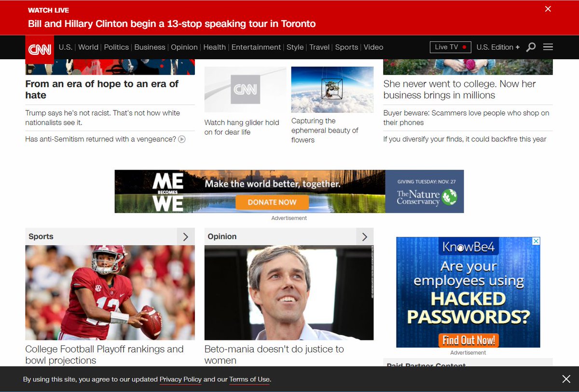Open the Travel section
The width and height of the screenshot is (579, 392).
point(319,47)
